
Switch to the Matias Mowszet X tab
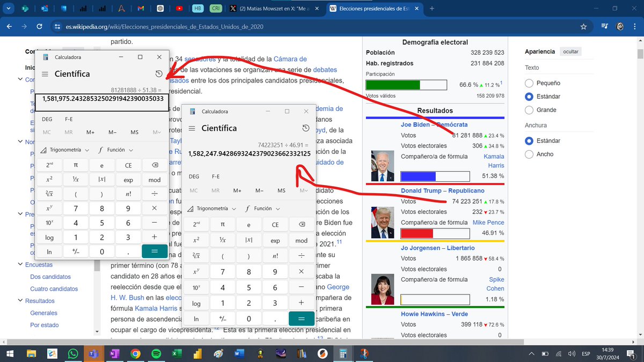click(x=274, y=9)
